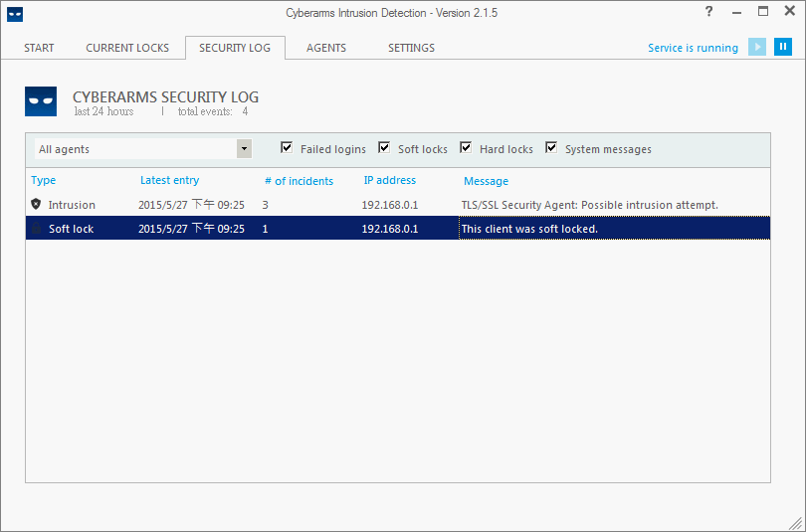Image resolution: width=806 pixels, height=532 pixels.
Task: Disable System messages filter
Action: tap(551, 148)
